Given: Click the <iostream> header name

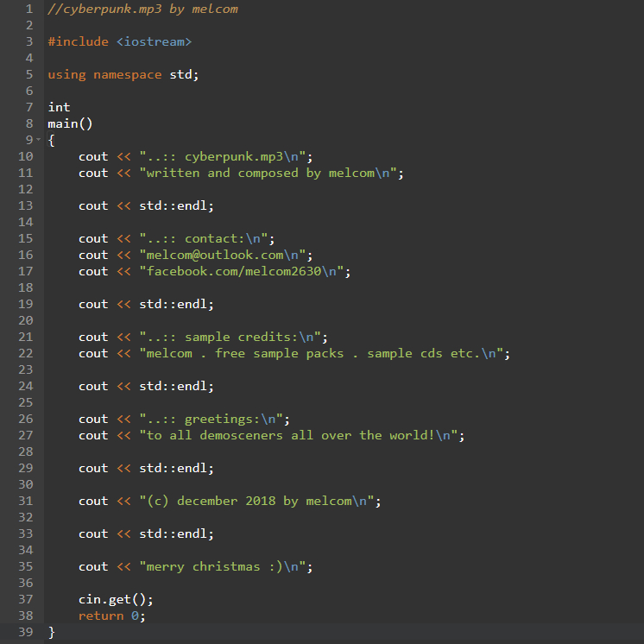Looking at the screenshot, I should coord(154,41).
